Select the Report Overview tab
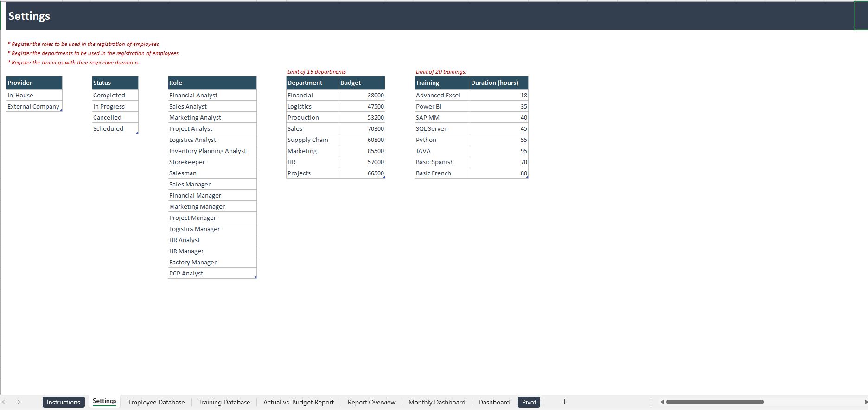Screen dimensions: 868x410 pos(371,402)
